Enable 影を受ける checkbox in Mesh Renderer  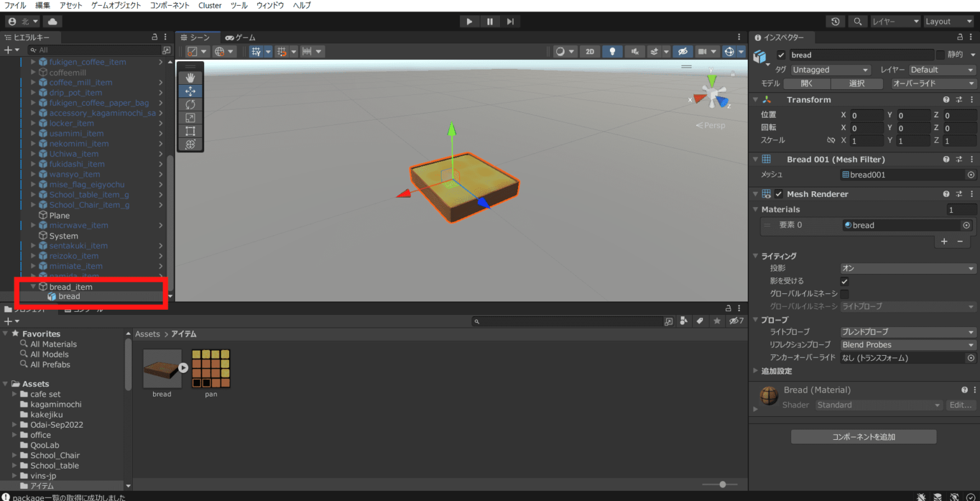pyautogui.click(x=844, y=281)
